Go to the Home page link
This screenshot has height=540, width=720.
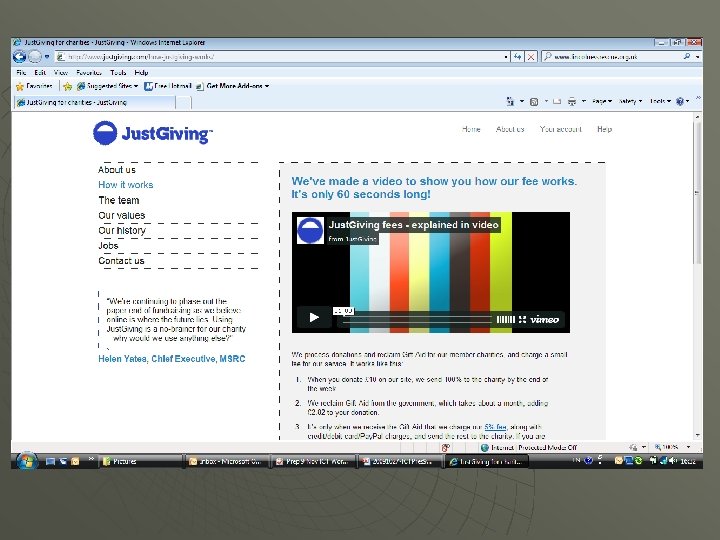click(471, 129)
